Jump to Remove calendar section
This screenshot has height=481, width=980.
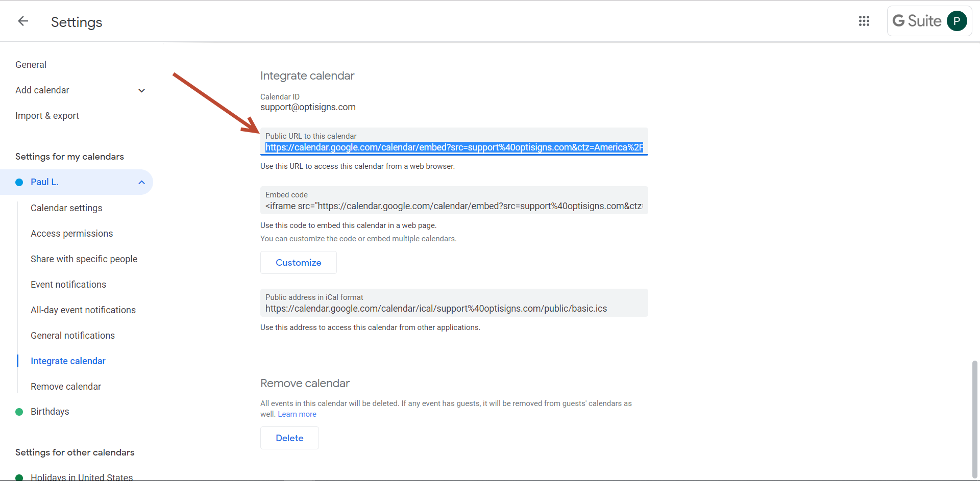point(66,387)
